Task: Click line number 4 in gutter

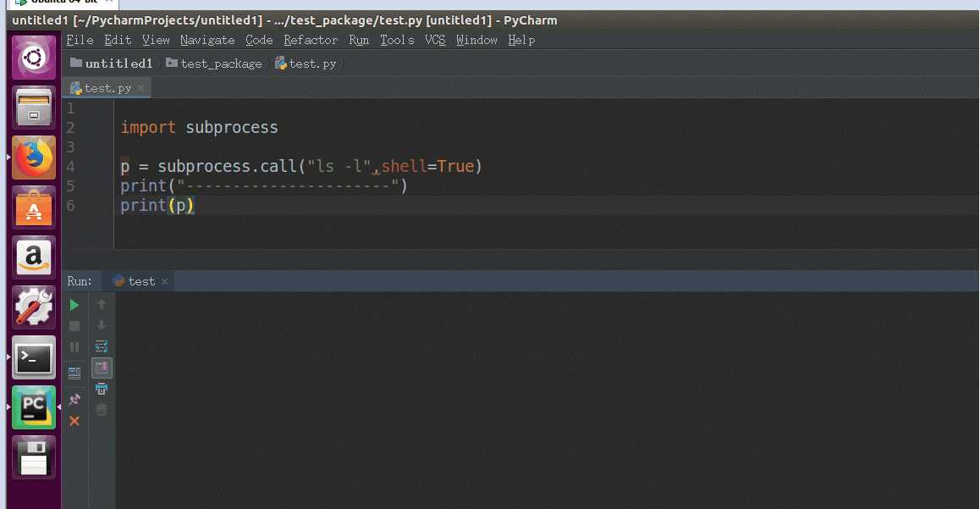Action: point(70,167)
